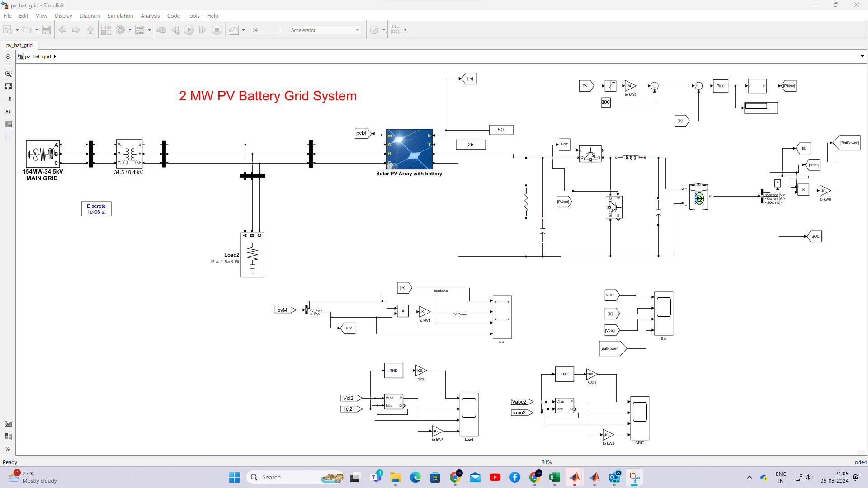Click the screenshot camera icon in left palette
868x488 pixels.
(x=8, y=424)
